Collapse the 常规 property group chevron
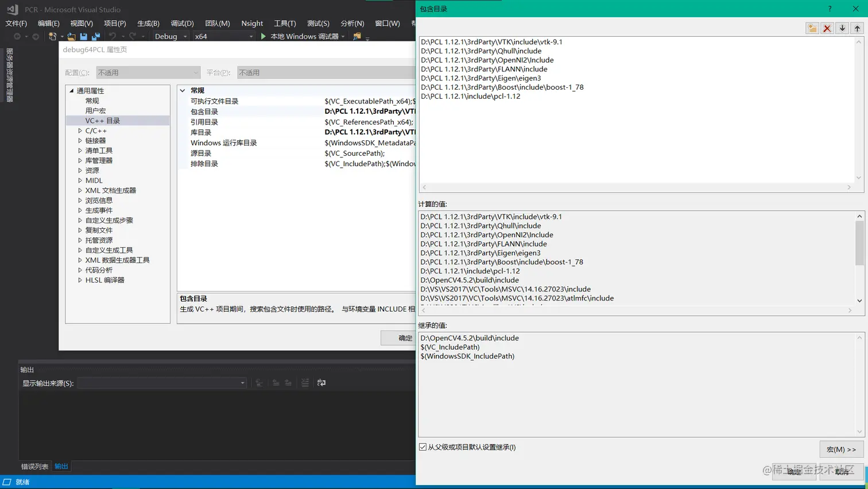The image size is (868, 489). pyautogui.click(x=183, y=90)
